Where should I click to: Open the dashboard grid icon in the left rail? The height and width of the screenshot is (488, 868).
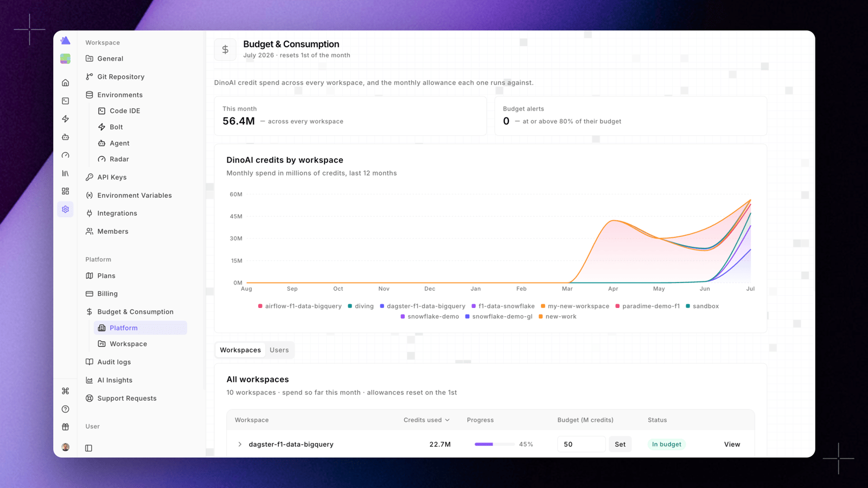pyautogui.click(x=65, y=191)
